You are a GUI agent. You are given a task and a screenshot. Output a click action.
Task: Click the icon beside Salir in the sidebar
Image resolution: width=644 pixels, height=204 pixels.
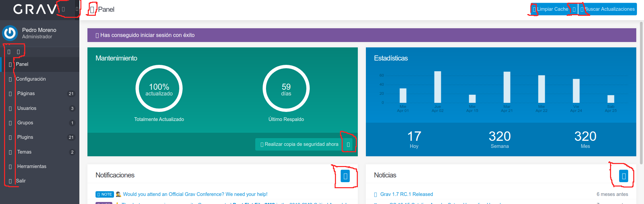(10, 181)
